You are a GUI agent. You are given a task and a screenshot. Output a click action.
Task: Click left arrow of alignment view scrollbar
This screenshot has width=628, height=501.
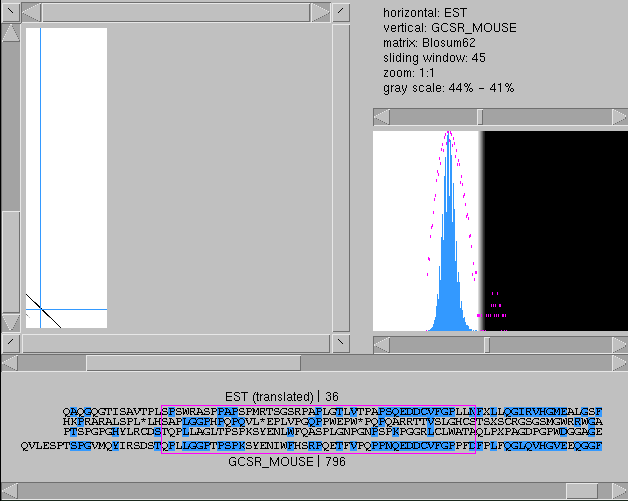[10, 363]
